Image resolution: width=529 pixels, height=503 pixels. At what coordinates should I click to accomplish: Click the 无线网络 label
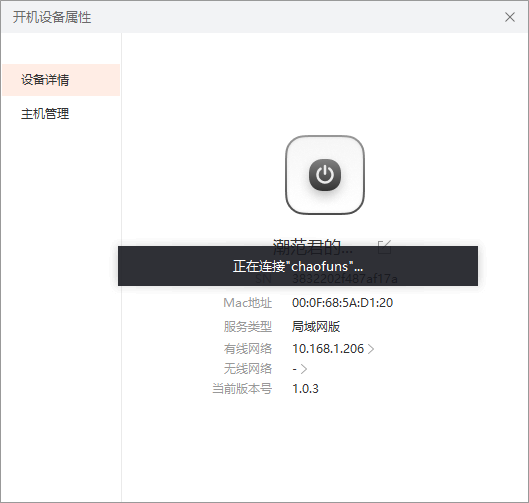click(248, 369)
